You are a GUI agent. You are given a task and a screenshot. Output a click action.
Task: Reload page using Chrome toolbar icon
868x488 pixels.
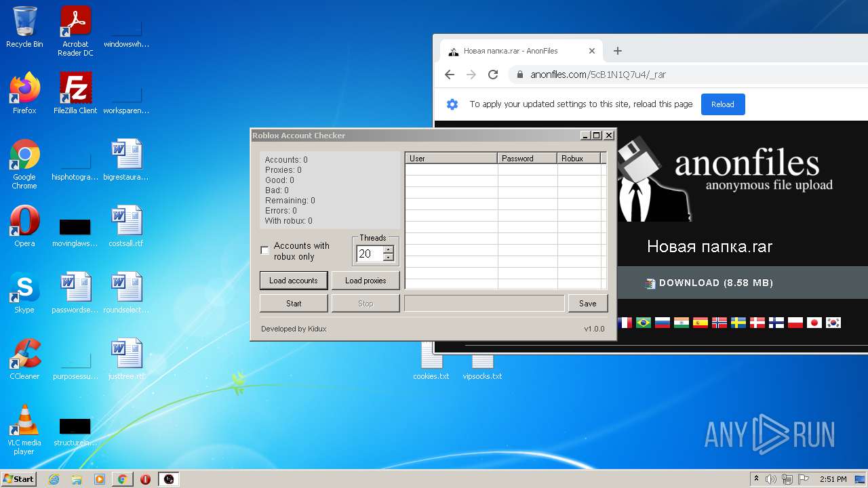[x=493, y=75]
